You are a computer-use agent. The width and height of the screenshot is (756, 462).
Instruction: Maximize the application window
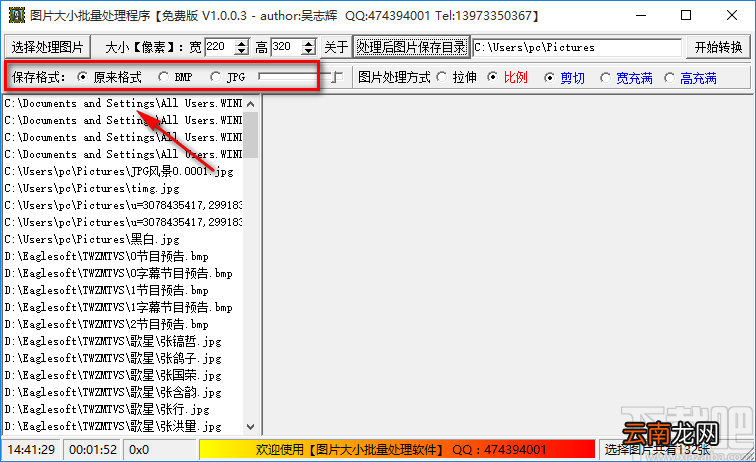(x=686, y=15)
